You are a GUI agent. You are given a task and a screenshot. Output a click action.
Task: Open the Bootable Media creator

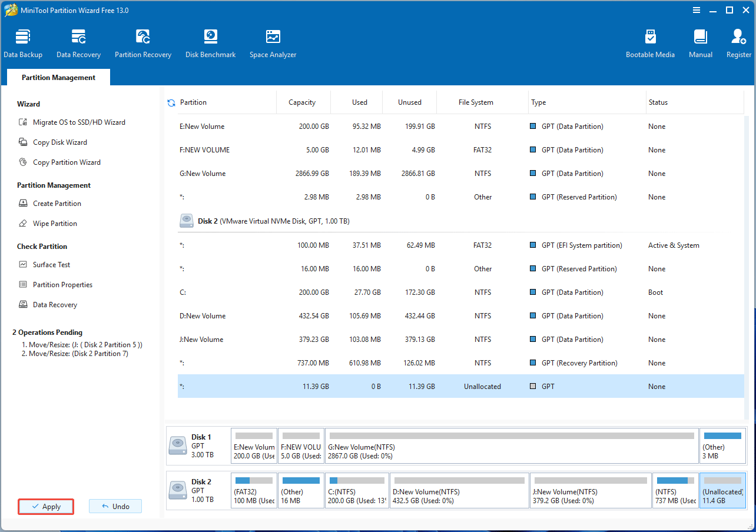coord(650,42)
